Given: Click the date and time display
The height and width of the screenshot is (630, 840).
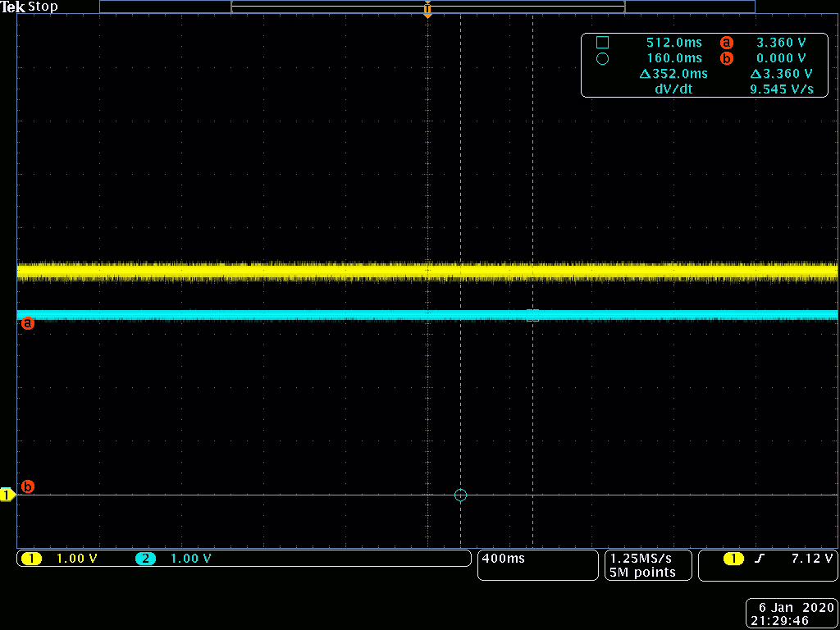Looking at the screenshot, I should pyautogui.click(x=792, y=614).
